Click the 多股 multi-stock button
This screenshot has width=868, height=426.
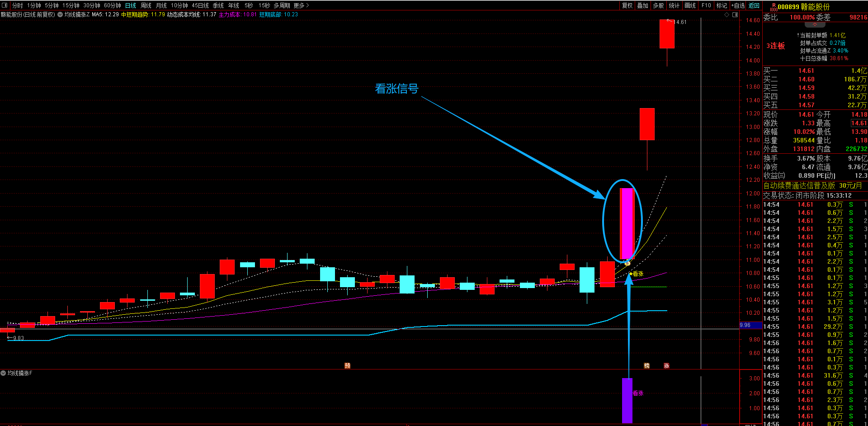pos(659,5)
